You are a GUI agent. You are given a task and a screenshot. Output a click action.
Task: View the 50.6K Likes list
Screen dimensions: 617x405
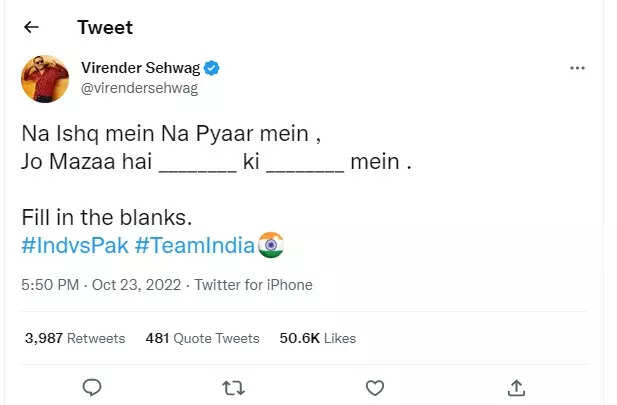point(317,338)
